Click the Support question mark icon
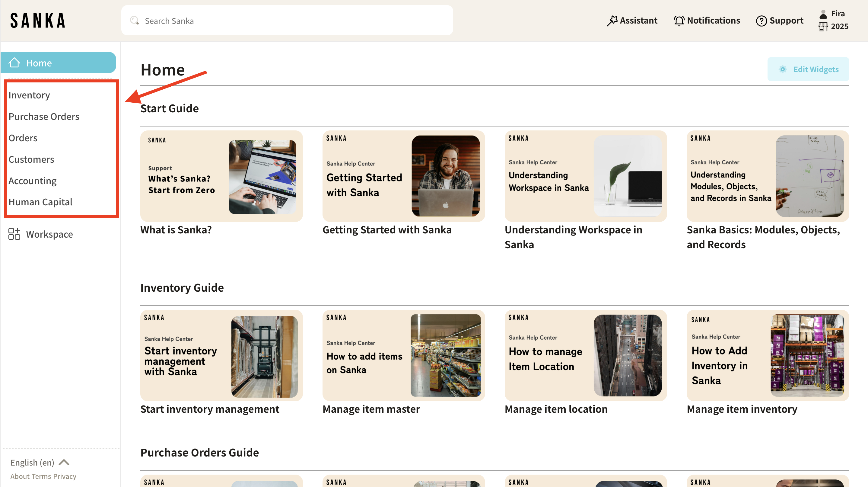868x487 pixels. pos(761,21)
